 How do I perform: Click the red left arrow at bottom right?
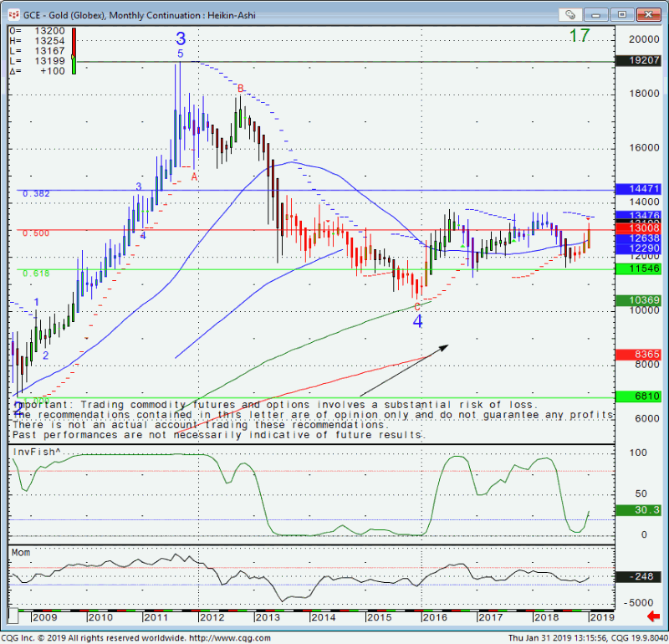(653, 616)
